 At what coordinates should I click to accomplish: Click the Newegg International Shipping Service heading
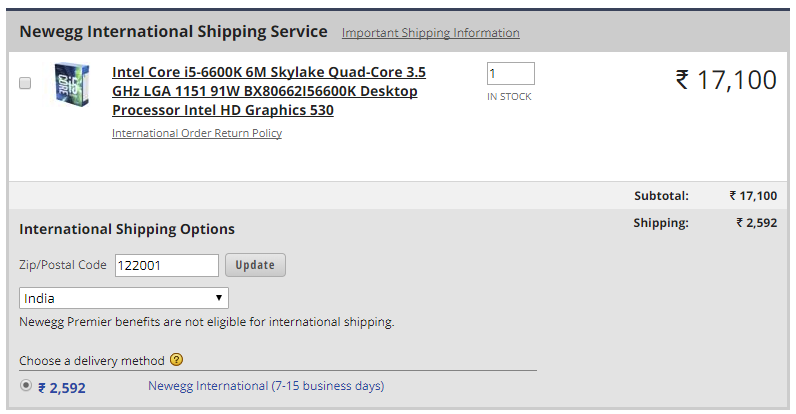pos(173,31)
